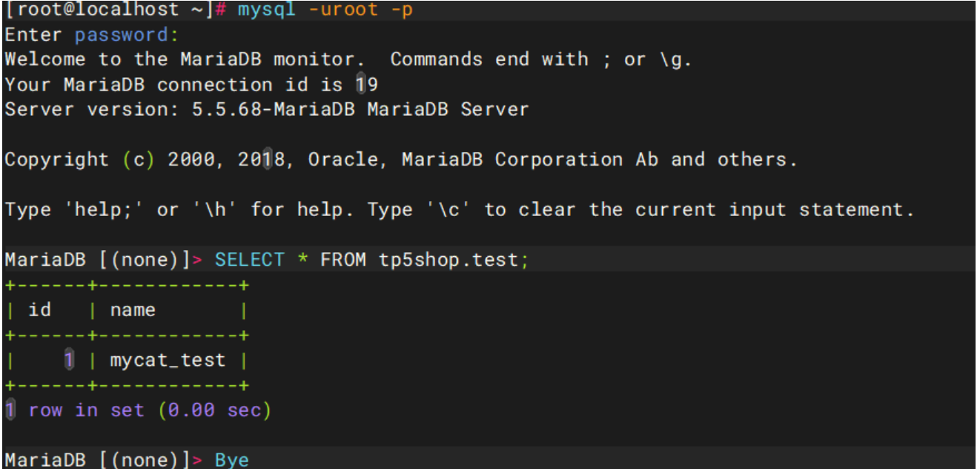
Task: Click the 'id' column header
Action: pyautogui.click(x=39, y=309)
